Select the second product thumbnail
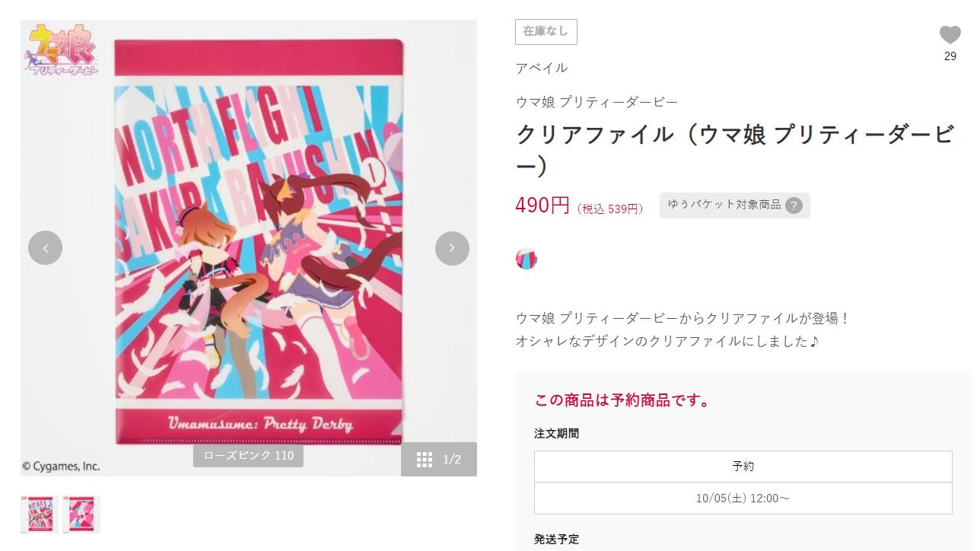Screen dimensions: 980x551 coord(81,514)
